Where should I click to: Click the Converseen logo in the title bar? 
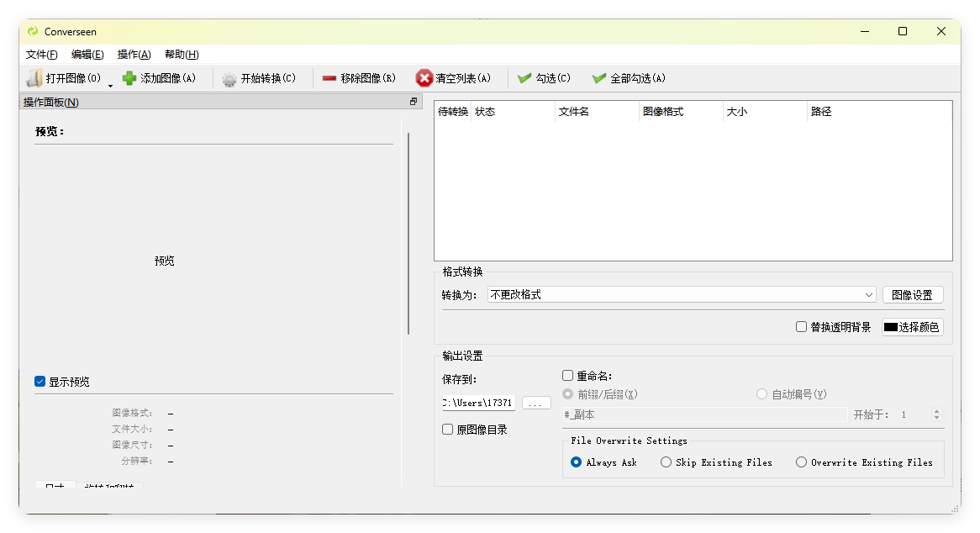(33, 31)
